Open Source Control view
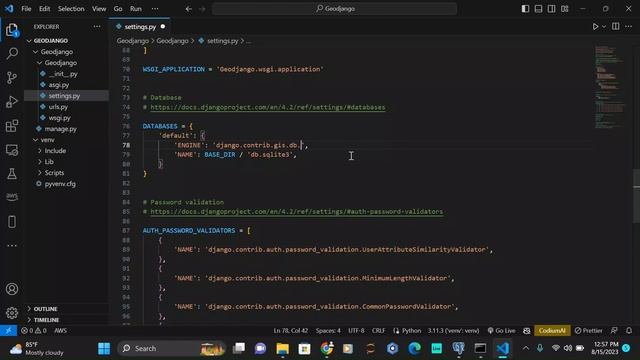The image size is (640, 360). (x=12, y=78)
